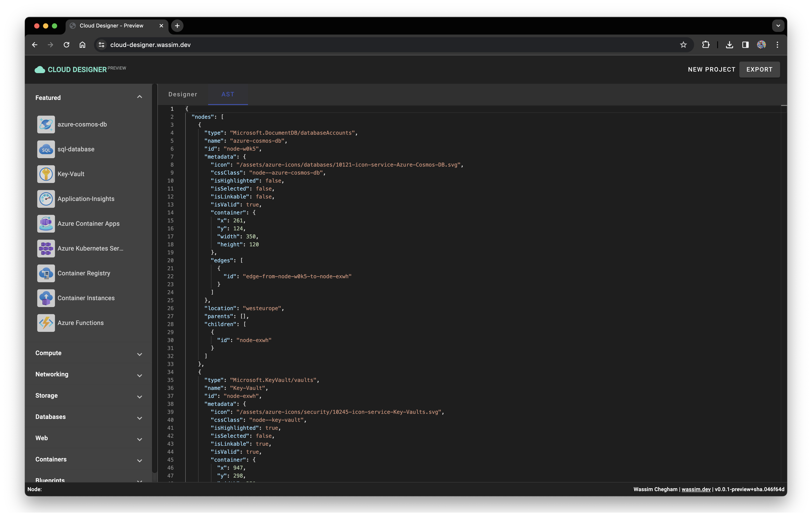Viewport: 812px width, 529px height.
Task: Click the "Container Registry" sidebar label
Action: coord(84,273)
